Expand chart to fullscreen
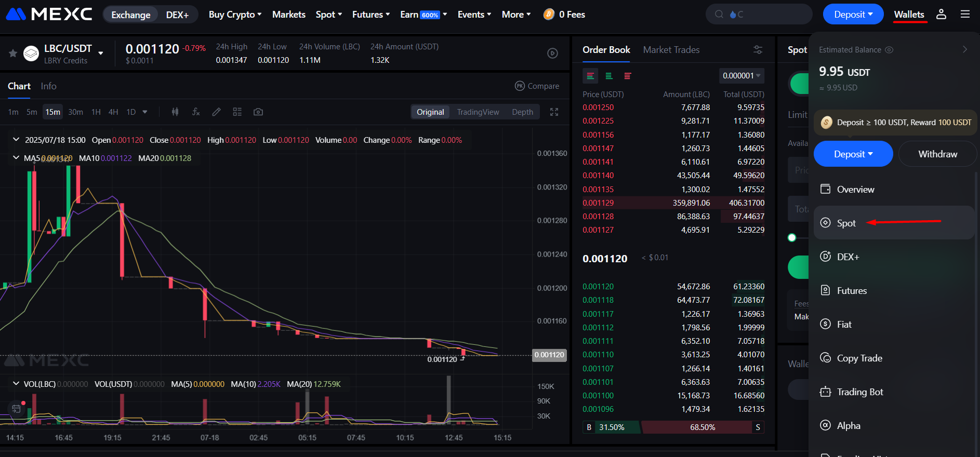 click(x=554, y=112)
